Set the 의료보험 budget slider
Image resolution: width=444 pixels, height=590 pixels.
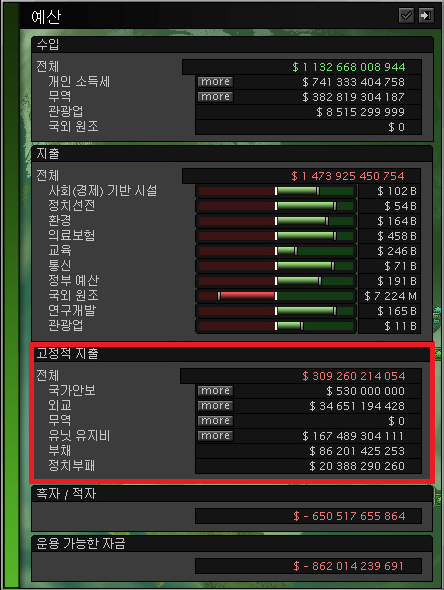point(276,236)
